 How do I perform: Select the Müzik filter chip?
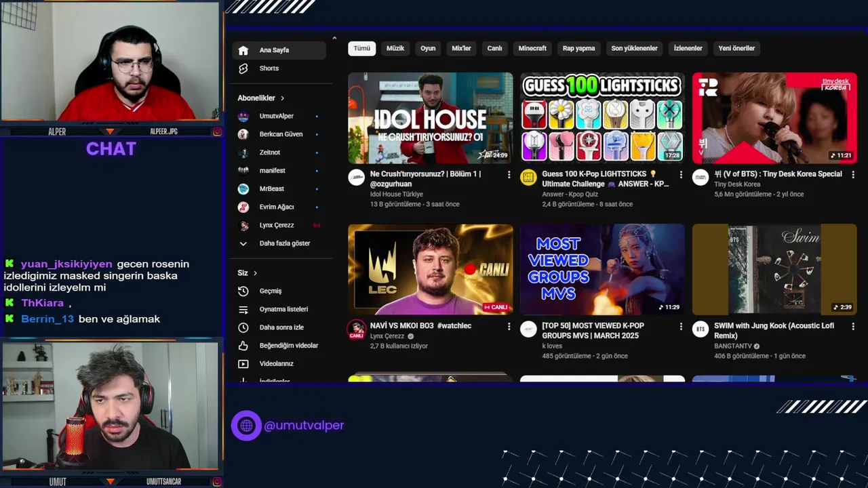point(395,49)
